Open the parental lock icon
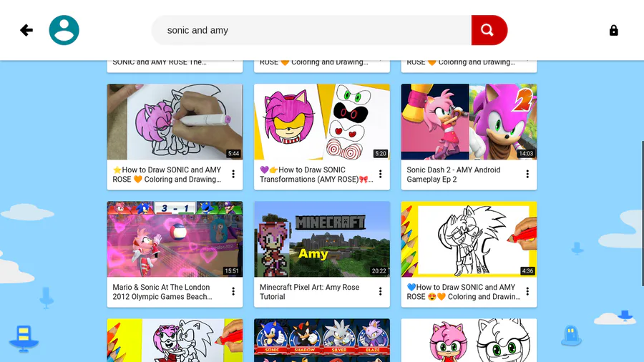The height and width of the screenshot is (362, 644). tap(614, 30)
